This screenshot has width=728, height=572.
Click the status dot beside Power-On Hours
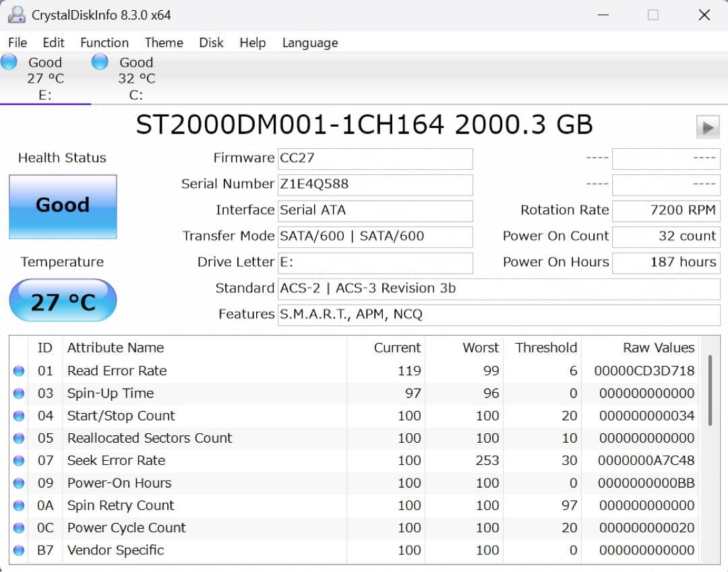tap(18, 483)
